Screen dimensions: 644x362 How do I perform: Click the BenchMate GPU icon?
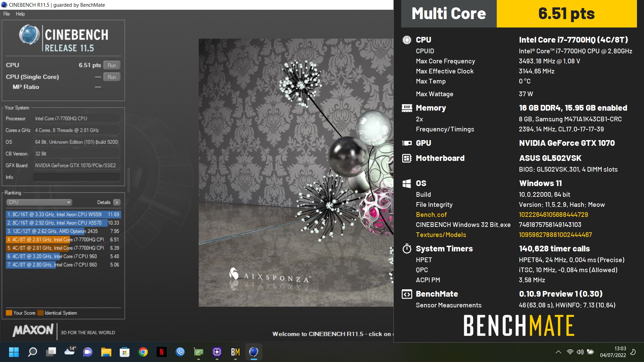point(407,143)
